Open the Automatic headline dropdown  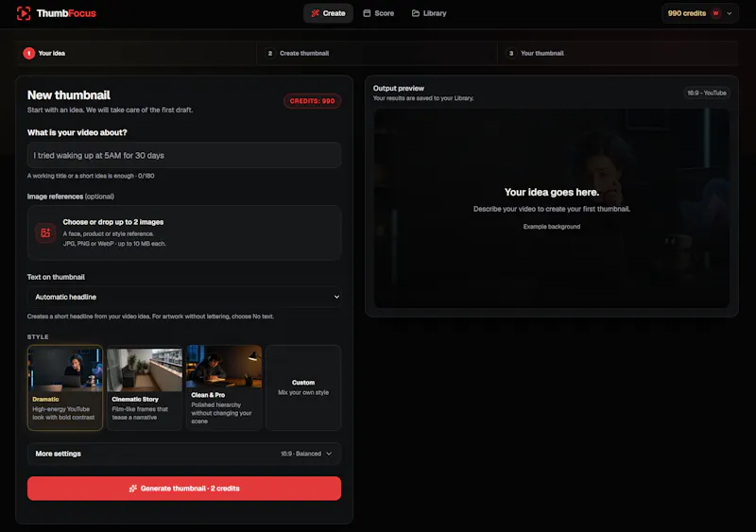184,297
